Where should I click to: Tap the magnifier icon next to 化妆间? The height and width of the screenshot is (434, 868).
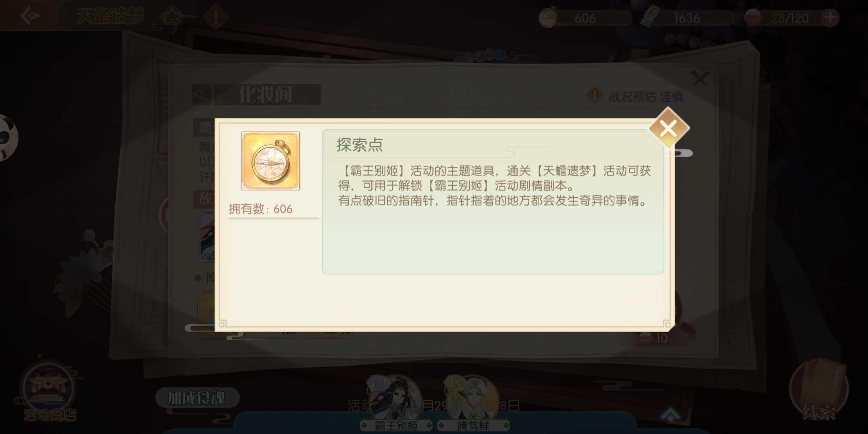(201, 95)
